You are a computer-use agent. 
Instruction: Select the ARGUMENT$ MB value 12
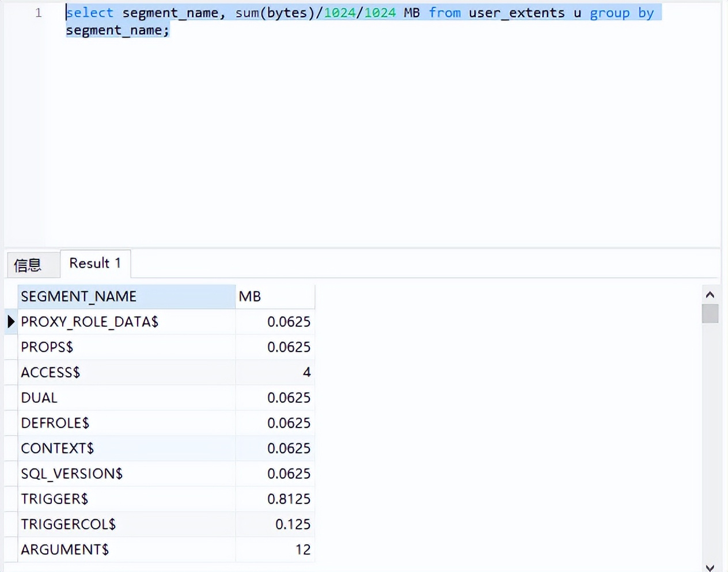click(x=302, y=550)
